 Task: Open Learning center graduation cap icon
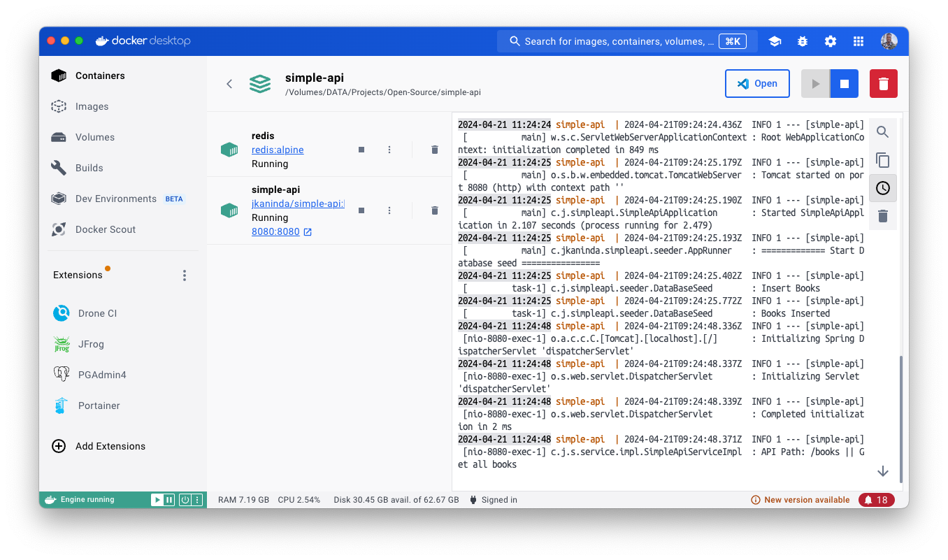tap(775, 41)
